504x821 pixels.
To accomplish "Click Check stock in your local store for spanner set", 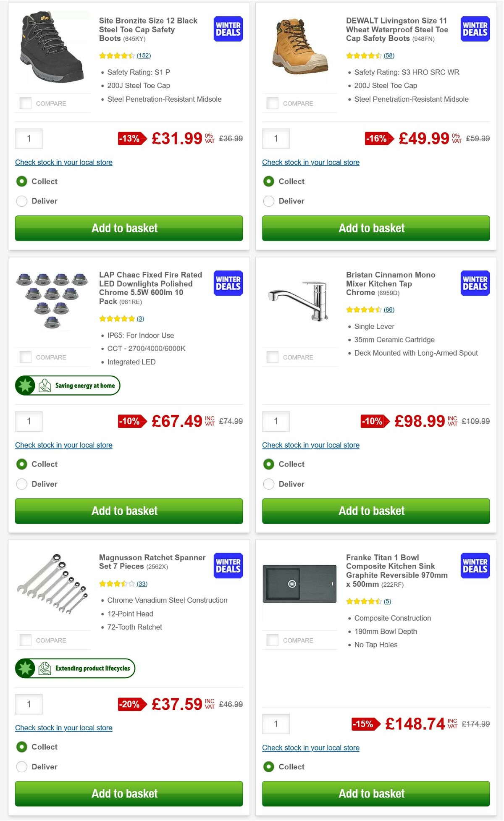I will (x=63, y=728).
